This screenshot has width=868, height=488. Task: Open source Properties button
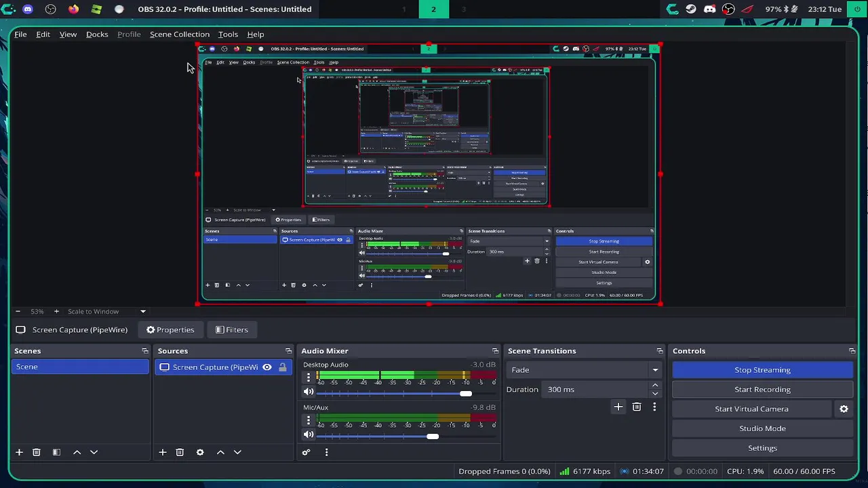click(170, 329)
